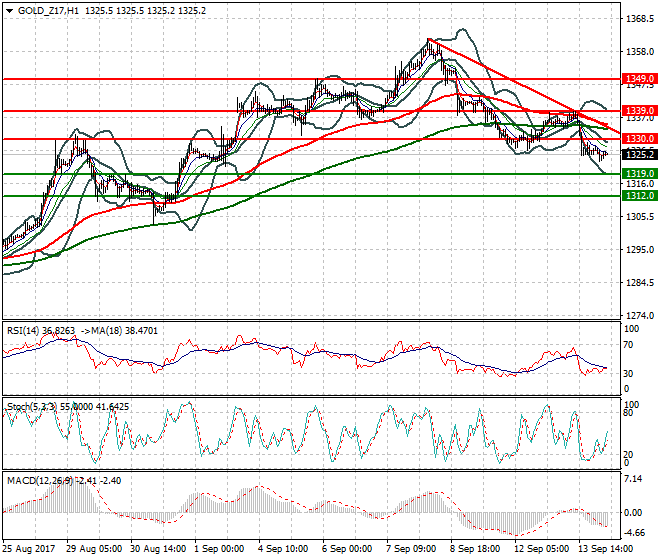Click the 6 Sep 00:00 time axis label
Image resolution: width=660 pixels, height=560 pixels.
pos(347,549)
